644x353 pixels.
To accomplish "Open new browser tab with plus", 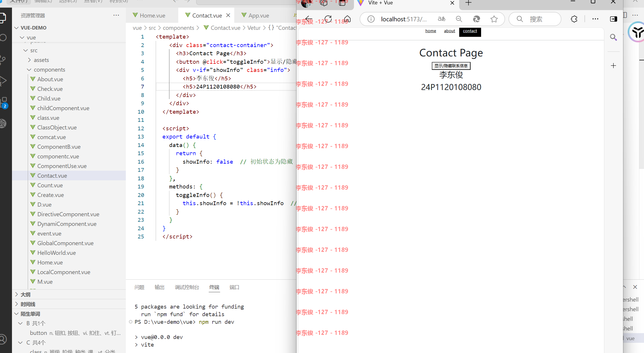I will (x=469, y=3).
